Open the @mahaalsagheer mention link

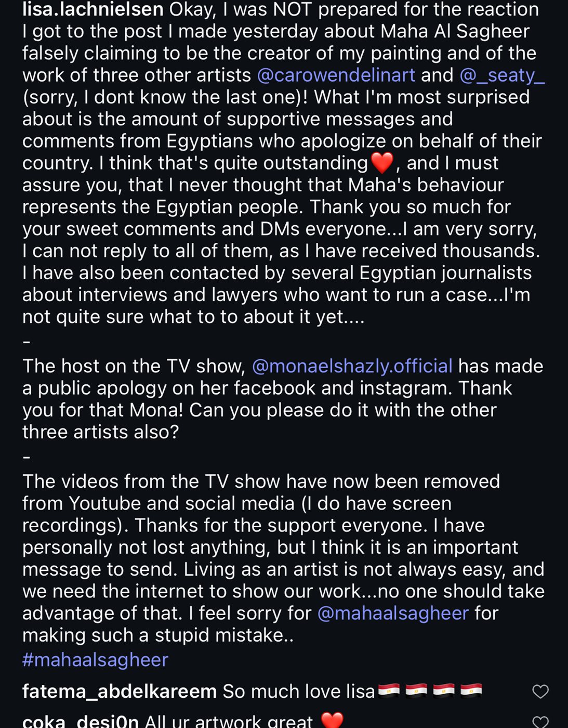(x=393, y=613)
